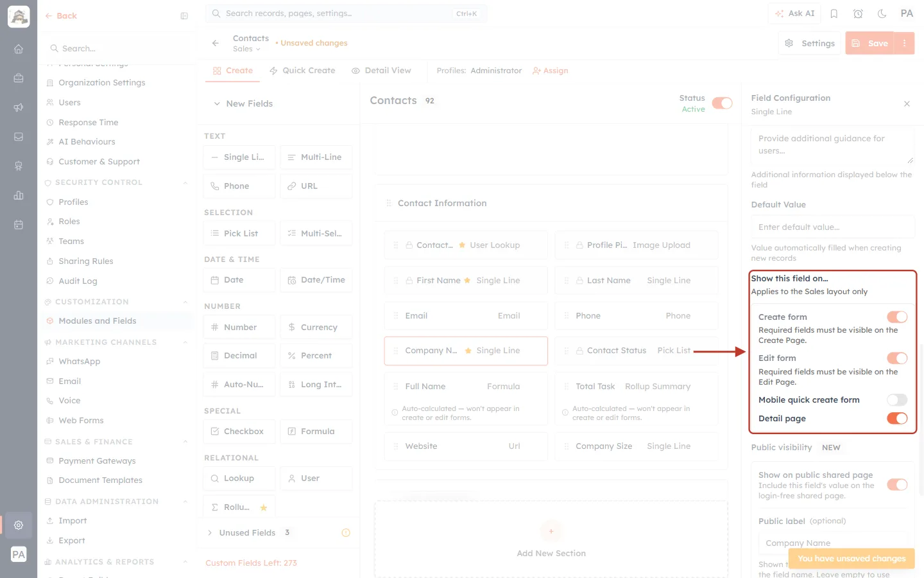Collapse the Marketing Channels sidebar group
Screen dimensions: 924x578
(x=185, y=342)
